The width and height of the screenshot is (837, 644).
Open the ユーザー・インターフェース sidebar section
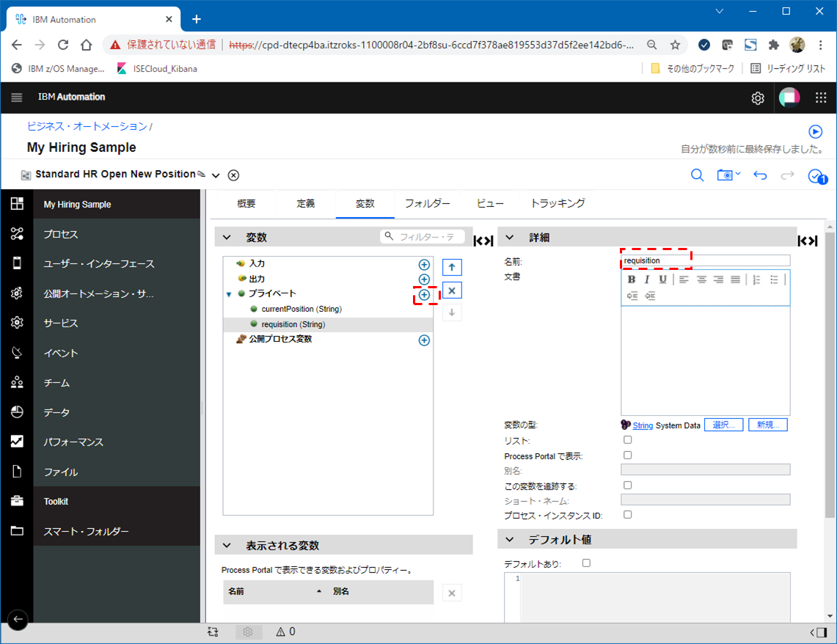coord(117,263)
